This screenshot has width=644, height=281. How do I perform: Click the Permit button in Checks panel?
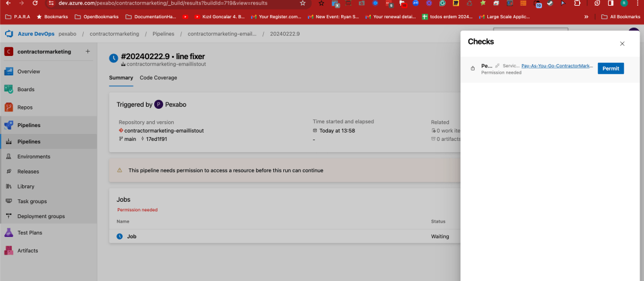coord(611,69)
